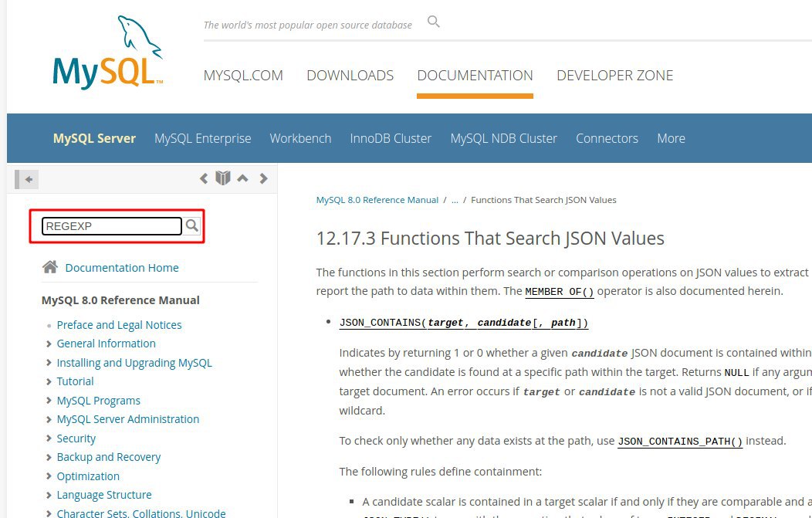812x518 pixels.
Task: Click the MySQL dolphin logo
Action: pyautogui.click(x=108, y=52)
